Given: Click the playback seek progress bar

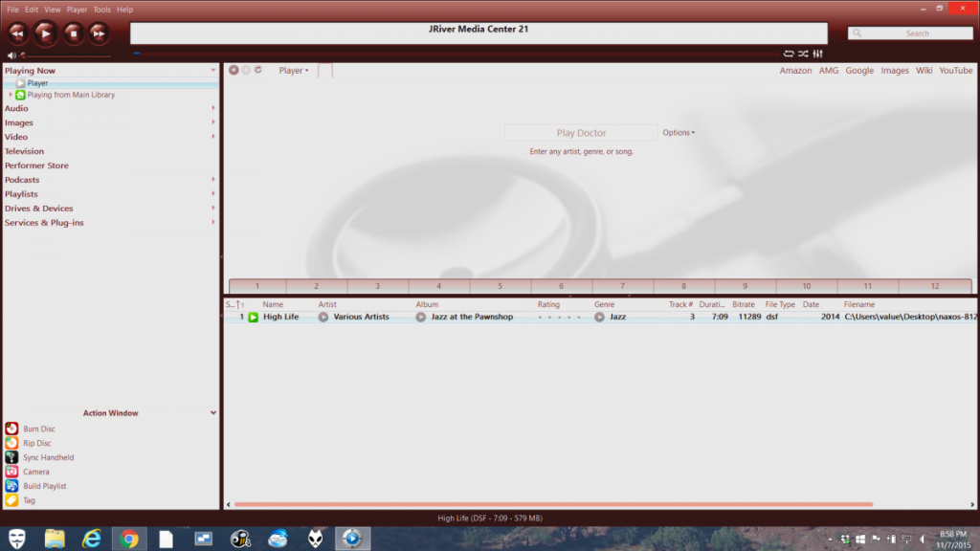Looking at the screenshot, I should tap(455, 54).
